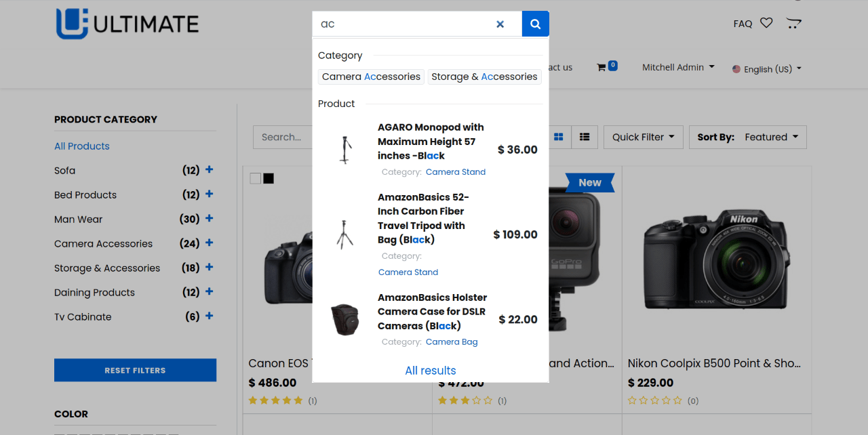
Task: Click the RESET FILTERS button
Action: tap(135, 370)
